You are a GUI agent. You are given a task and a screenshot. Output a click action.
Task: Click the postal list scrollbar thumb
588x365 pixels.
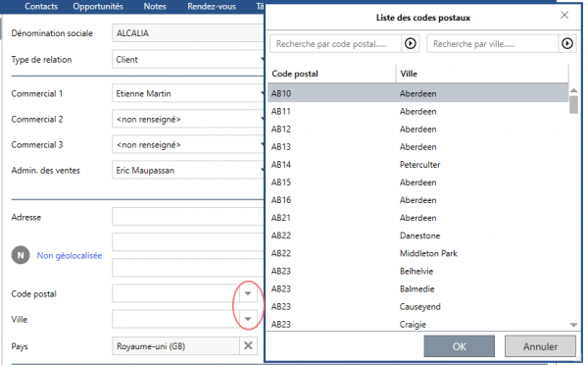coord(573,104)
